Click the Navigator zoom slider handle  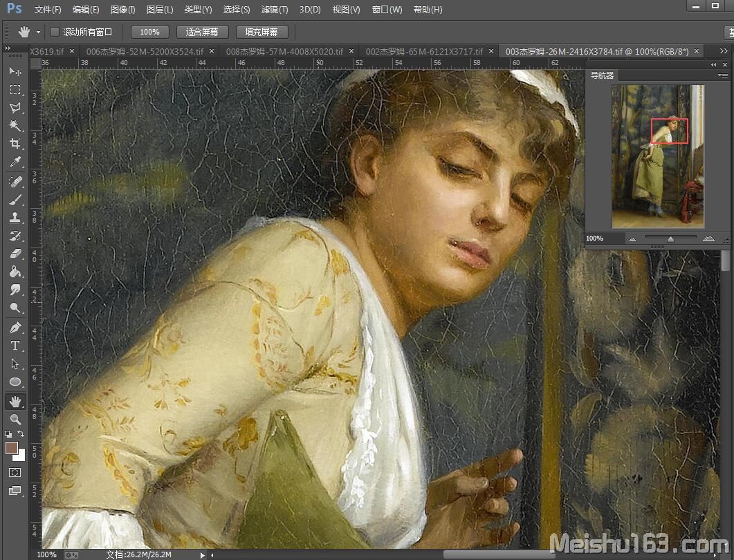[x=670, y=239]
